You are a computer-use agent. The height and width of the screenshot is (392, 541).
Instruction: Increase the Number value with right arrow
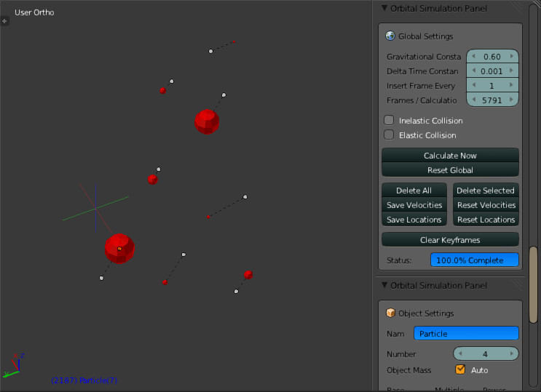tap(512, 353)
